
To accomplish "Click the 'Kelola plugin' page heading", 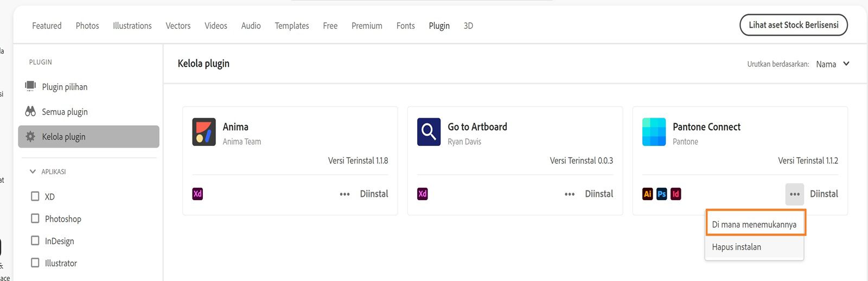I will click(203, 63).
